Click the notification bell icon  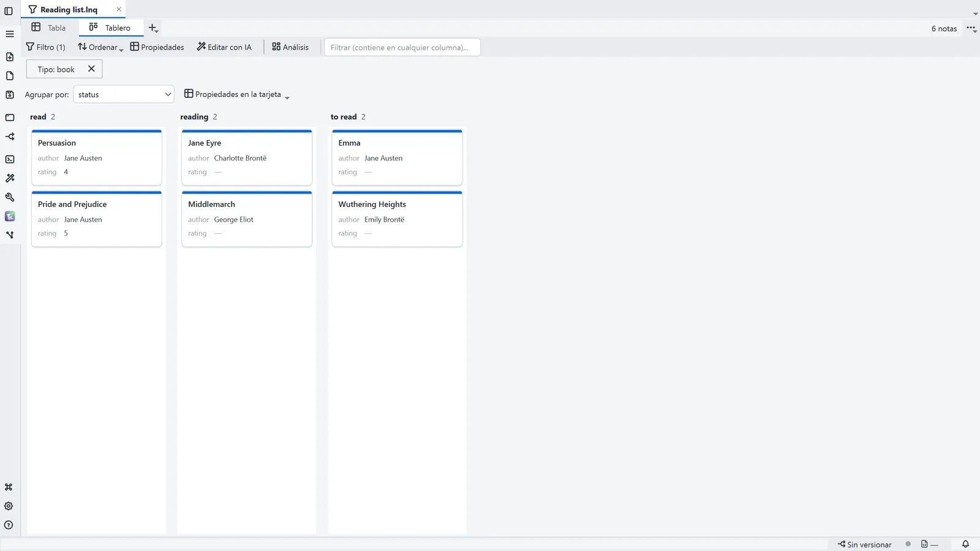965,544
